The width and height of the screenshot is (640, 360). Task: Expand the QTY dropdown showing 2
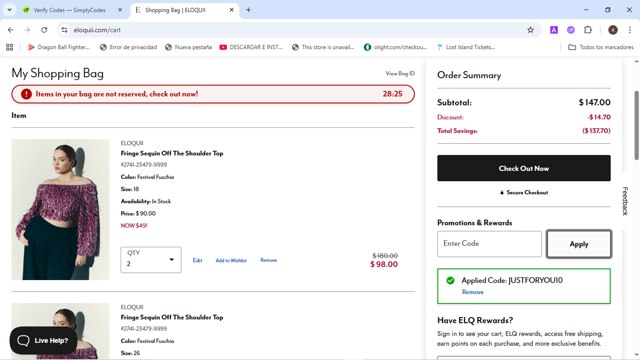pyautogui.click(x=151, y=260)
